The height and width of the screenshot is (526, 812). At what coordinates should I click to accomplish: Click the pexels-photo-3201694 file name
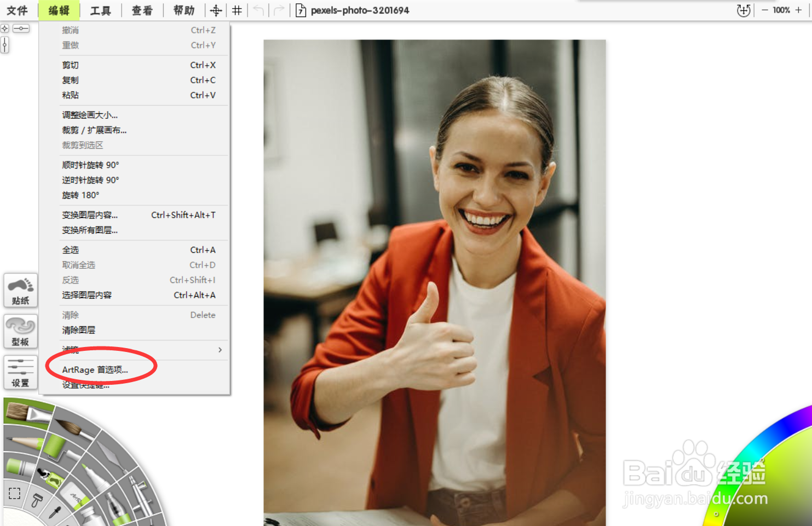[360, 10]
